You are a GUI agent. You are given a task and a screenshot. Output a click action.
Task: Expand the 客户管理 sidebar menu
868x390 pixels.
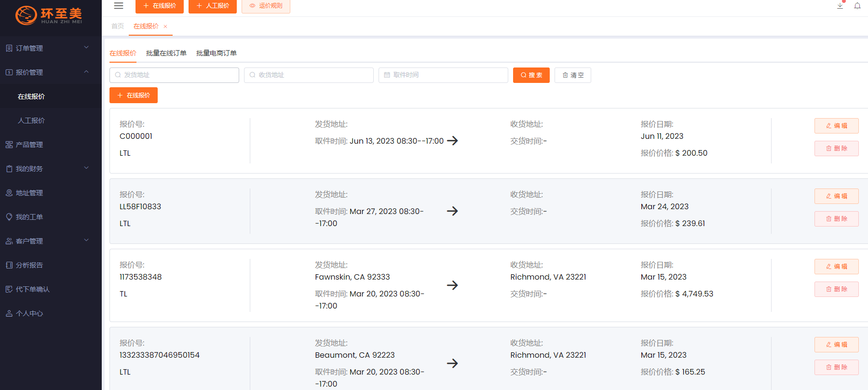click(48, 241)
